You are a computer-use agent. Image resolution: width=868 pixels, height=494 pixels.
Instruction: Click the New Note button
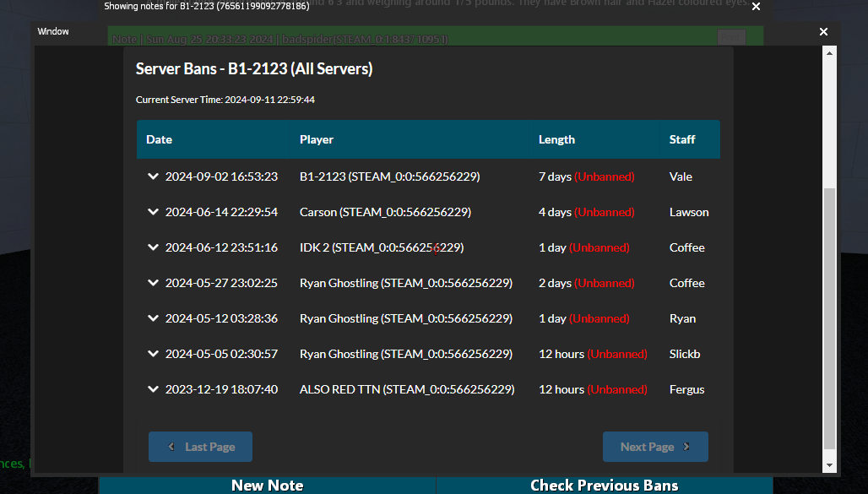click(268, 486)
